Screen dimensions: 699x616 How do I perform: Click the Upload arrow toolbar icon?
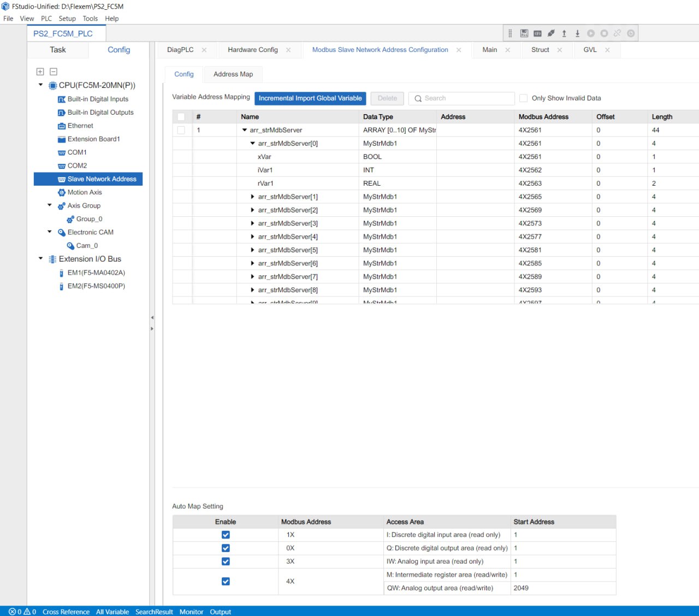tap(564, 33)
